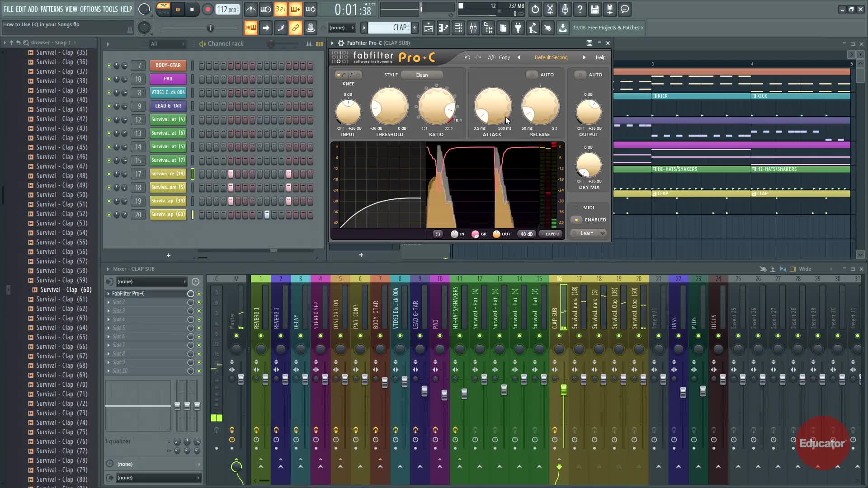This screenshot has height=488, width=868.
Task: Click the metronome icon in toolbar
Action: 251,9
